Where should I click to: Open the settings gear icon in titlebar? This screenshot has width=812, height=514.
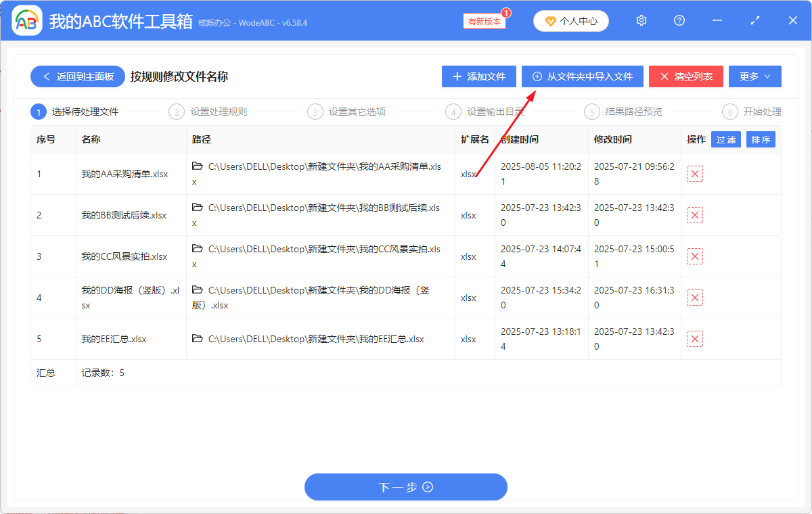641,20
